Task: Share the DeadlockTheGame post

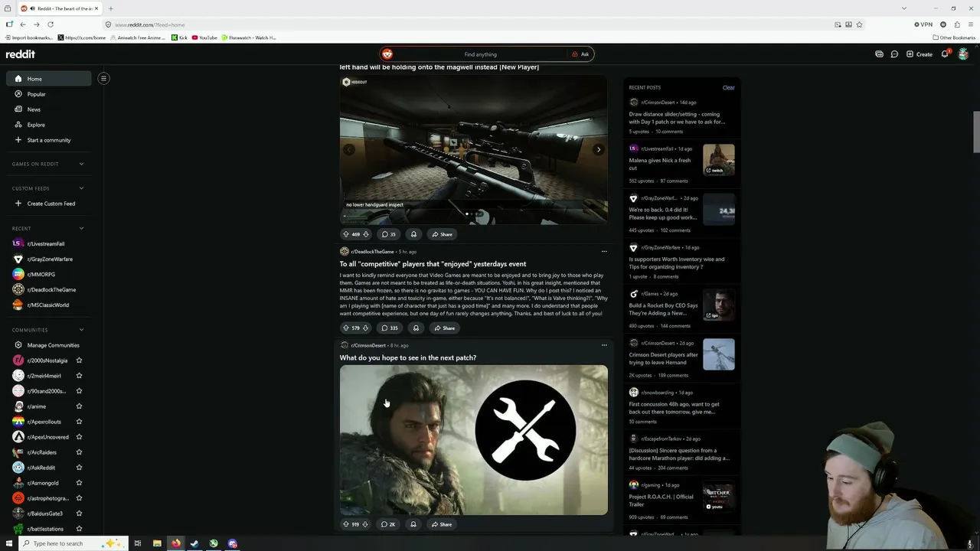Action: coord(444,328)
